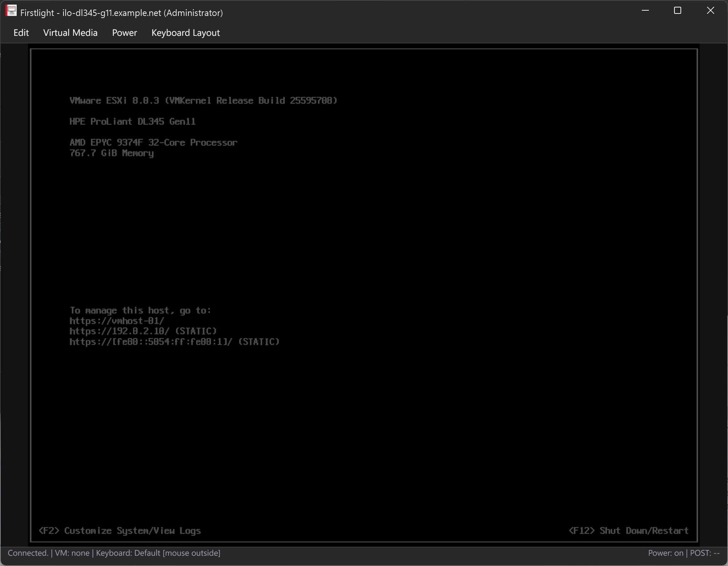Maximize the Firstlight window
The height and width of the screenshot is (566, 728).
coord(678,11)
